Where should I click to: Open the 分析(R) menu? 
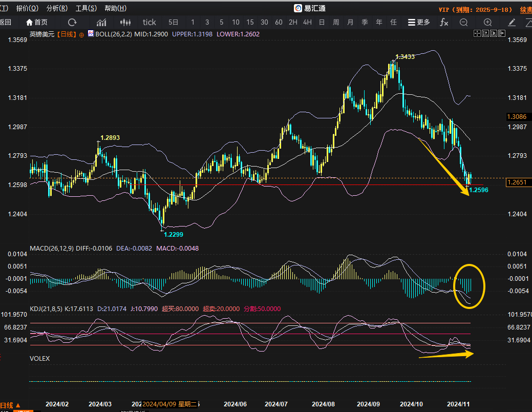coord(56,8)
